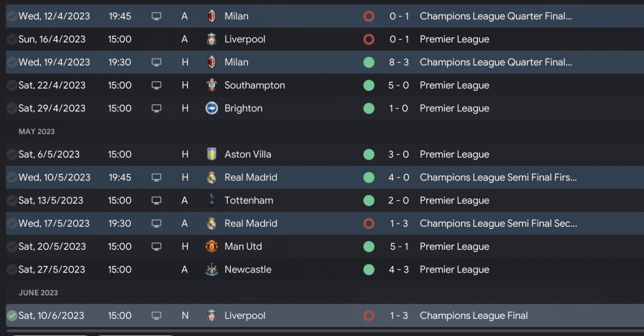This screenshot has width=644, height=336.
Task: Open the Tottenham team name link
Action: click(x=249, y=200)
